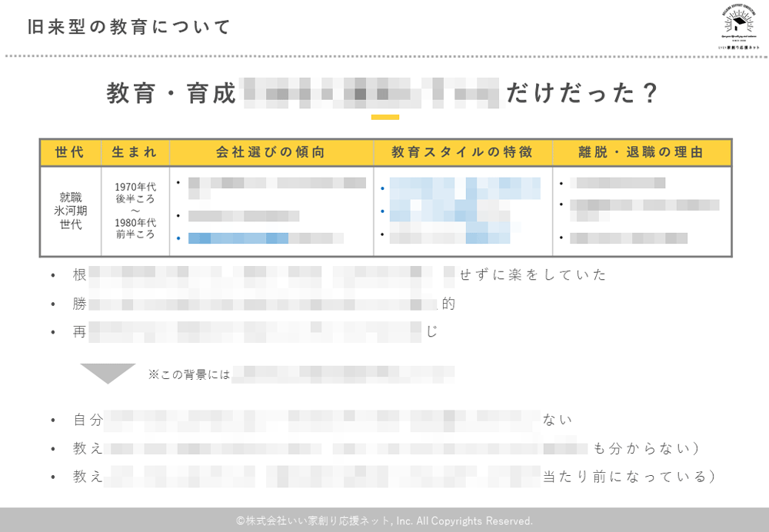Screen dimensions: 769x532
Task: Select the slide title 旧来型の教育について
Action: tap(128, 28)
